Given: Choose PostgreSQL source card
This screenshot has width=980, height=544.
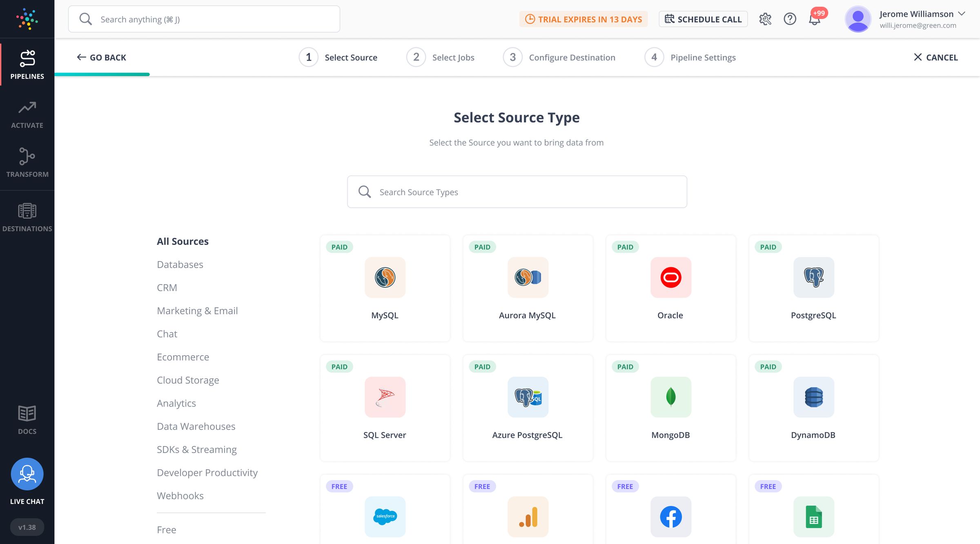Looking at the screenshot, I should click(x=813, y=288).
